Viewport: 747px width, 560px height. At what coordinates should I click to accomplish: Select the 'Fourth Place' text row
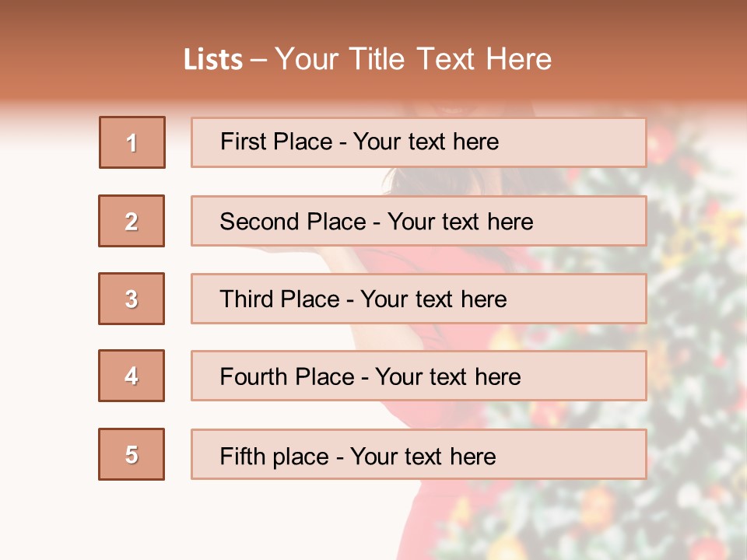coord(419,376)
